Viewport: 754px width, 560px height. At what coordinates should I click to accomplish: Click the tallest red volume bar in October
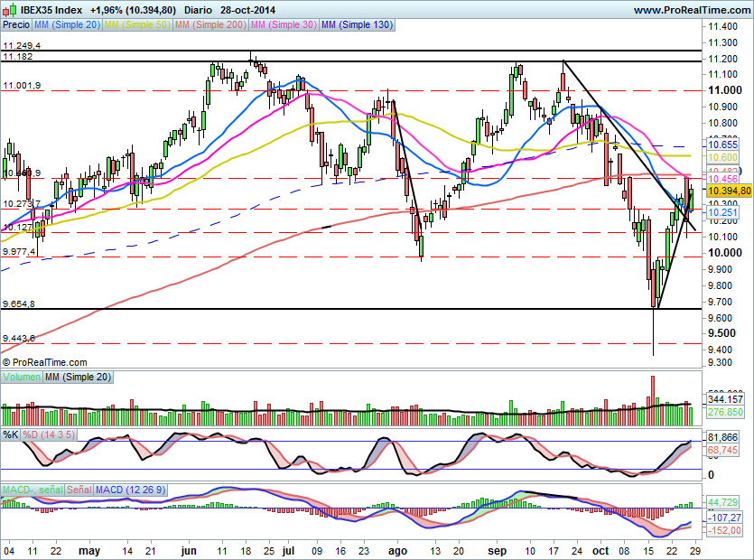tap(653, 401)
